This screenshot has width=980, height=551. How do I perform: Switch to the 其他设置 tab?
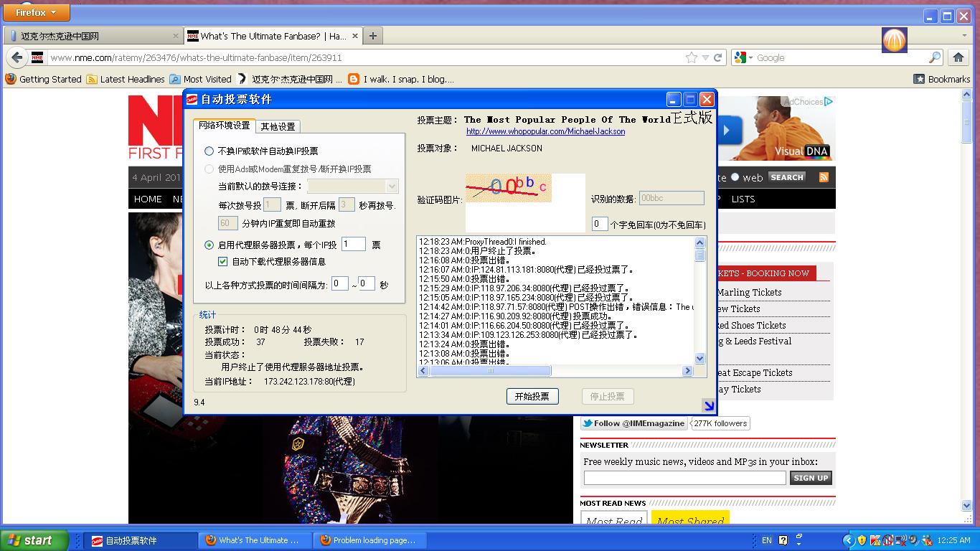coord(278,127)
